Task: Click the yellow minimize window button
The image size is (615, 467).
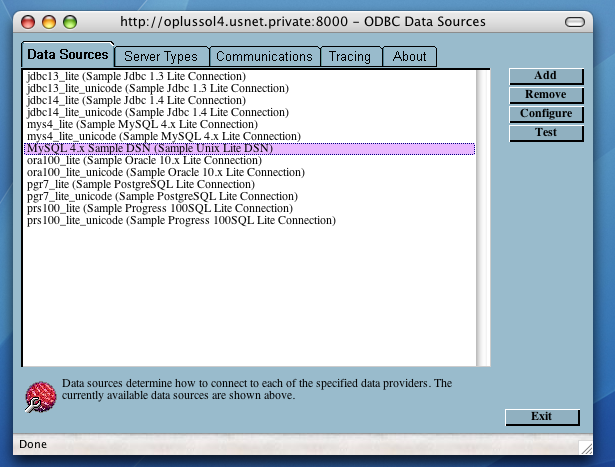Action: click(x=49, y=22)
